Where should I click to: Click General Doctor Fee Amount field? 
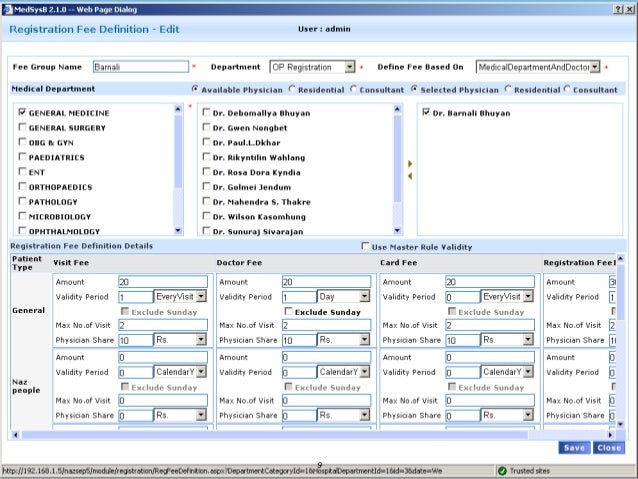point(326,282)
